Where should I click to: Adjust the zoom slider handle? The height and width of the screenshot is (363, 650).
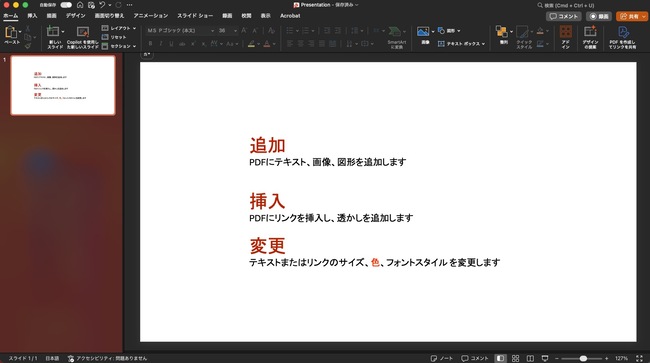583,358
